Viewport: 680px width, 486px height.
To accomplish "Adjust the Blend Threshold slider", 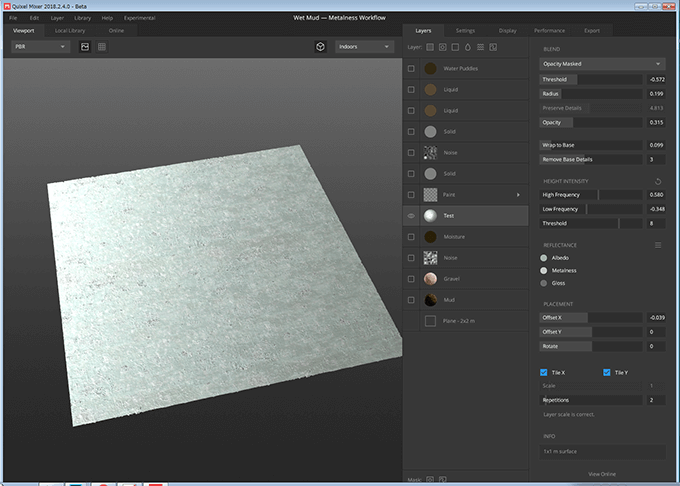I will [x=591, y=79].
